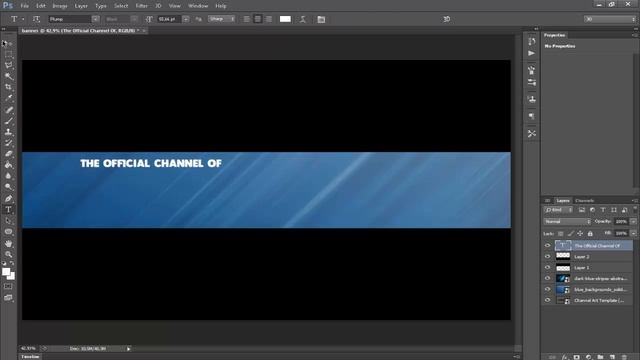Open the Character panel toggle icon
Image resolution: width=640 pixels, height=360 pixels.
321,19
